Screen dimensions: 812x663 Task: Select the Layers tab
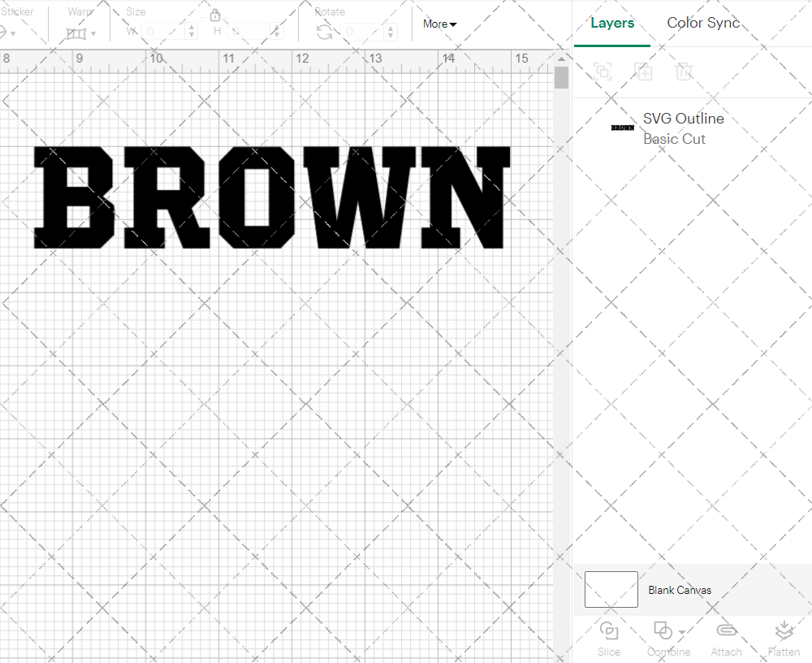pos(612,23)
